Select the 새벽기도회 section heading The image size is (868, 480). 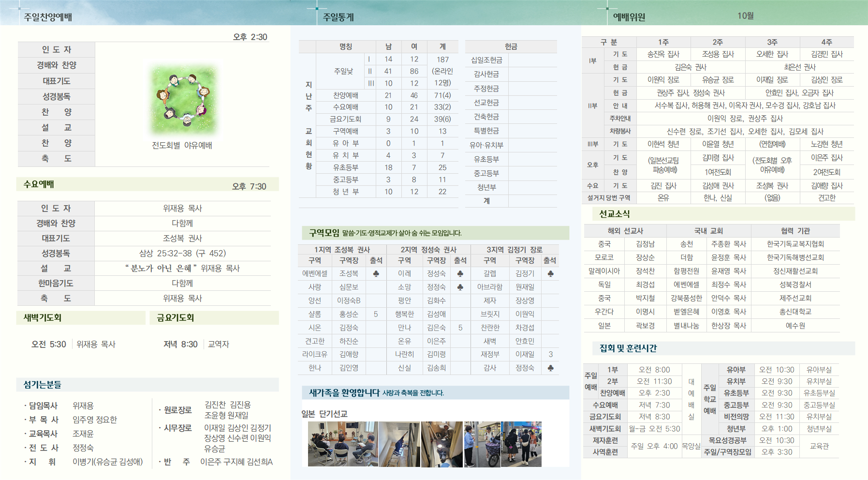tap(43, 318)
